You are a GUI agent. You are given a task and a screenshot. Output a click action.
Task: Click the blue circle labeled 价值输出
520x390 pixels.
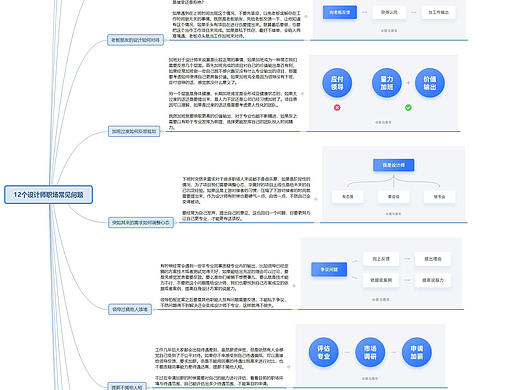[430, 83]
